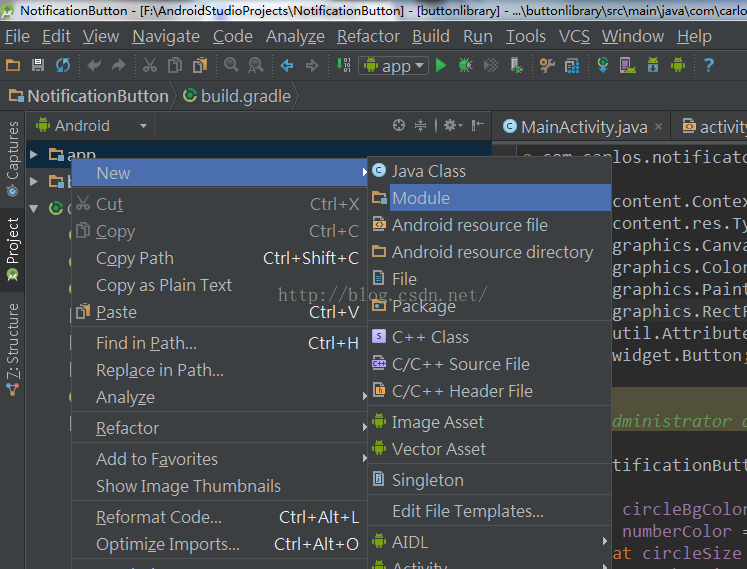Select Copy Path in context menu

click(x=219, y=258)
